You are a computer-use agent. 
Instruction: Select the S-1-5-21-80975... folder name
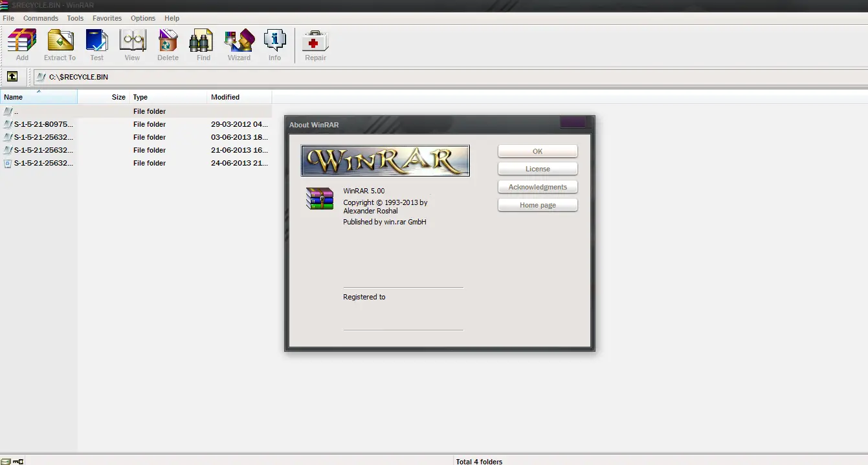tap(43, 124)
